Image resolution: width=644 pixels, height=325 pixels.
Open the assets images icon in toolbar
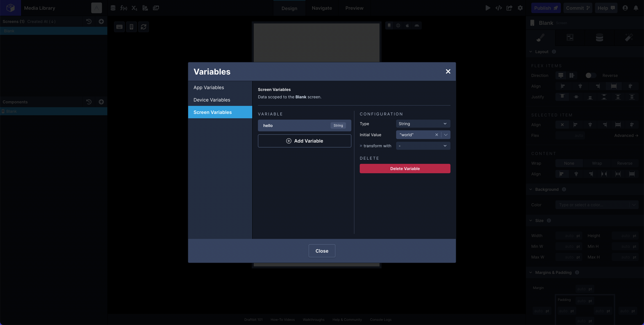point(156,8)
